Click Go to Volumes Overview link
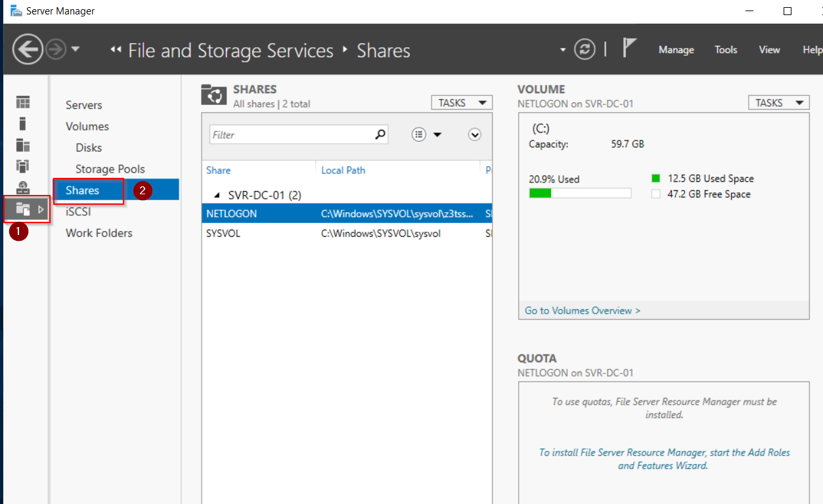823x504 pixels. [x=582, y=310]
